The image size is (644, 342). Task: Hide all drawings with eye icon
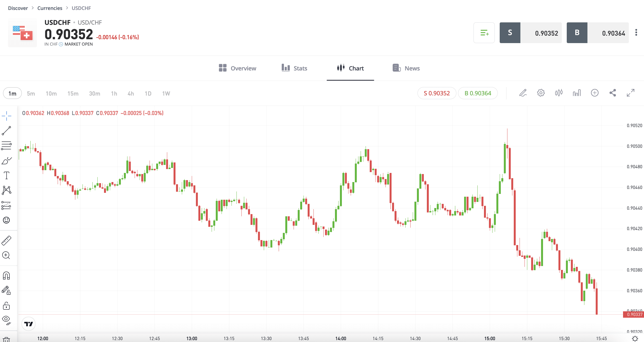coord(6,320)
